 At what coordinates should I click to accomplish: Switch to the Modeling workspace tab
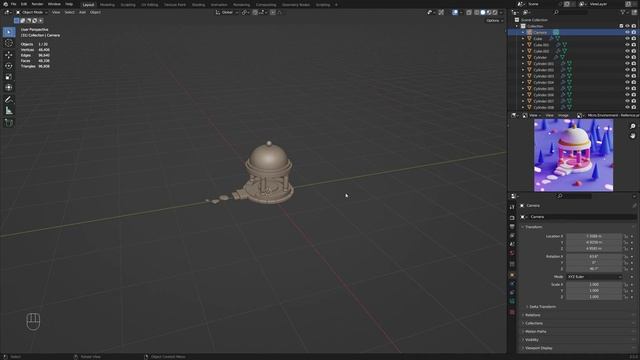(x=107, y=5)
